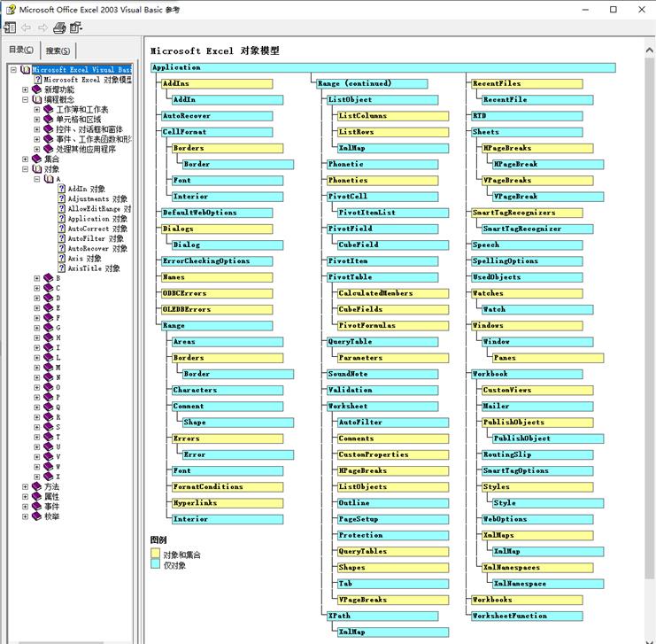Image resolution: width=656 pixels, height=644 pixels.
Task: Switch to the 目录 tab
Action: pyautogui.click(x=21, y=50)
